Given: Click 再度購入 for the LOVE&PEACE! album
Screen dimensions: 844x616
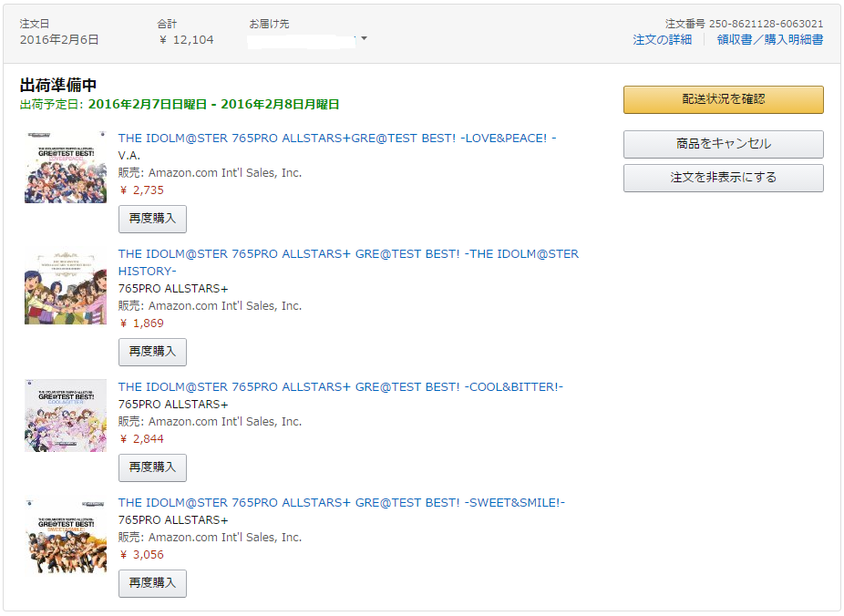Looking at the screenshot, I should 152,219.
